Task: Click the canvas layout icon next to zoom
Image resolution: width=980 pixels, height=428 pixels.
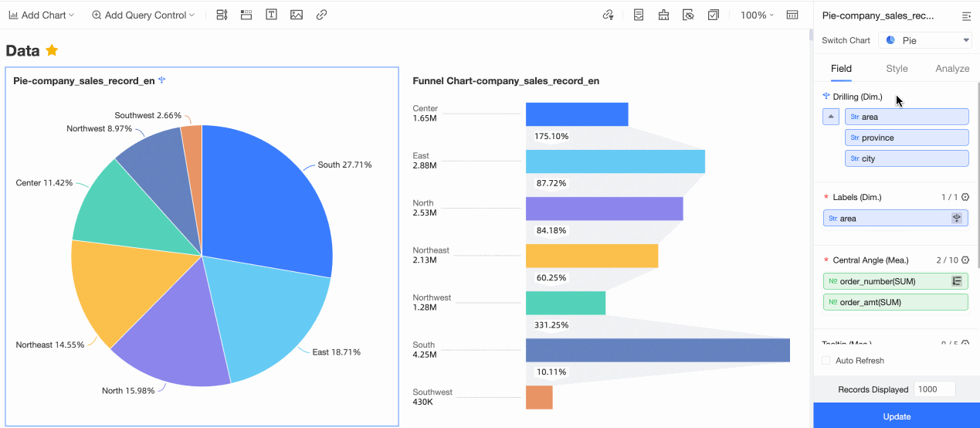Action: coord(792,15)
